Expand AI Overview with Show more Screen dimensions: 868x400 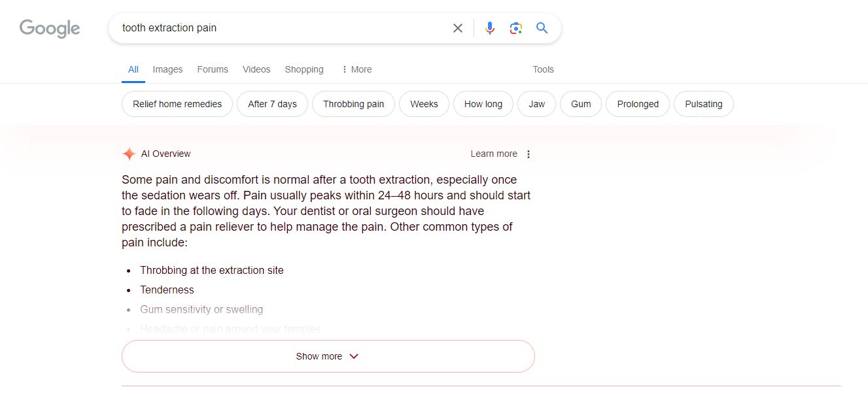(328, 356)
